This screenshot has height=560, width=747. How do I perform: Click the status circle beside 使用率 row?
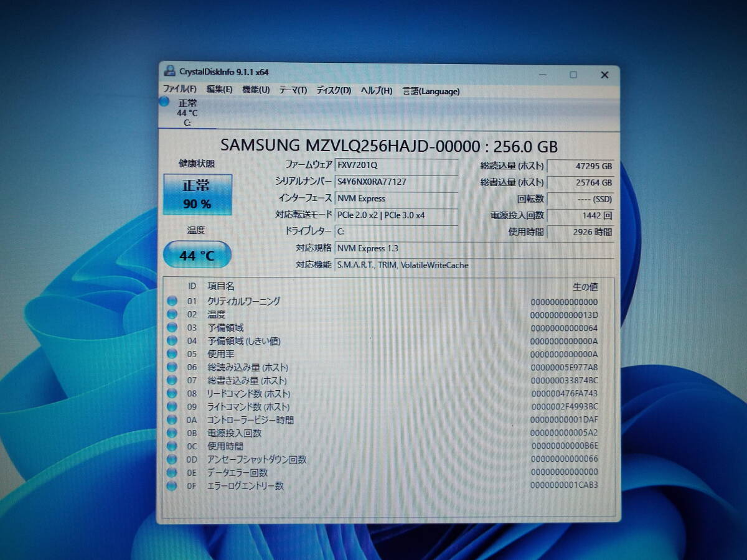coord(172,354)
